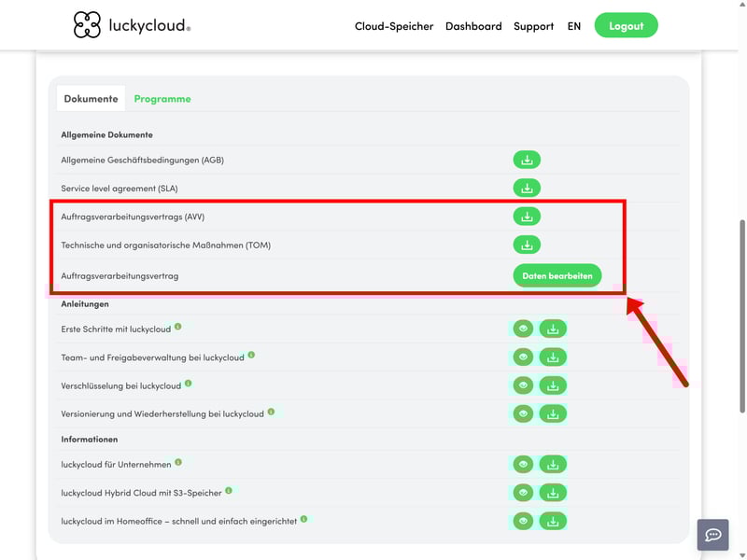
Task: Switch to the Dokumente tab
Action: click(91, 99)
